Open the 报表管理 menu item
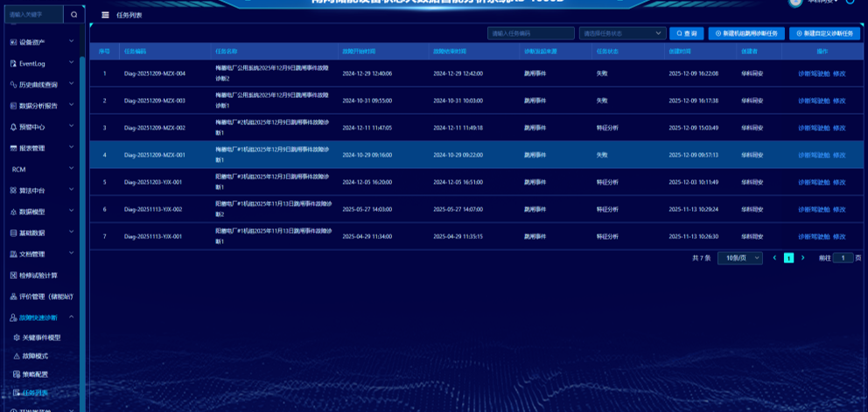868x412 pixels. (32, 149)
